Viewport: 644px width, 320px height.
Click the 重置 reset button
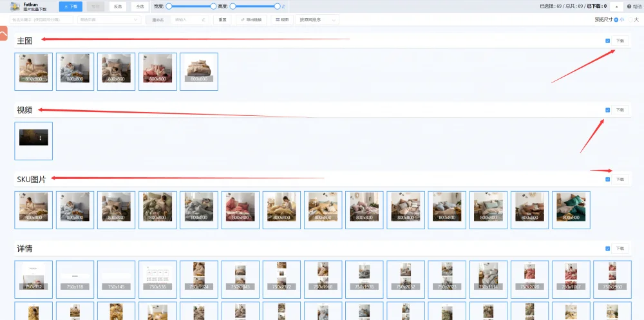coord(222,20)
